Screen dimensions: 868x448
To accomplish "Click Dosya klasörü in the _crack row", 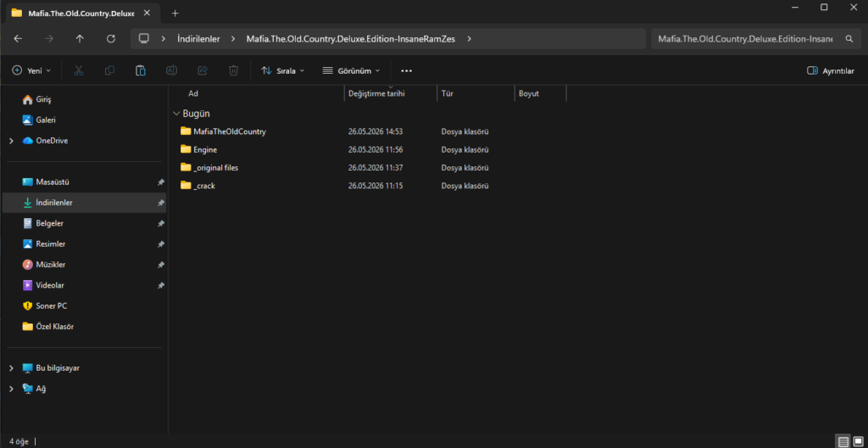I will click(465, 186).
